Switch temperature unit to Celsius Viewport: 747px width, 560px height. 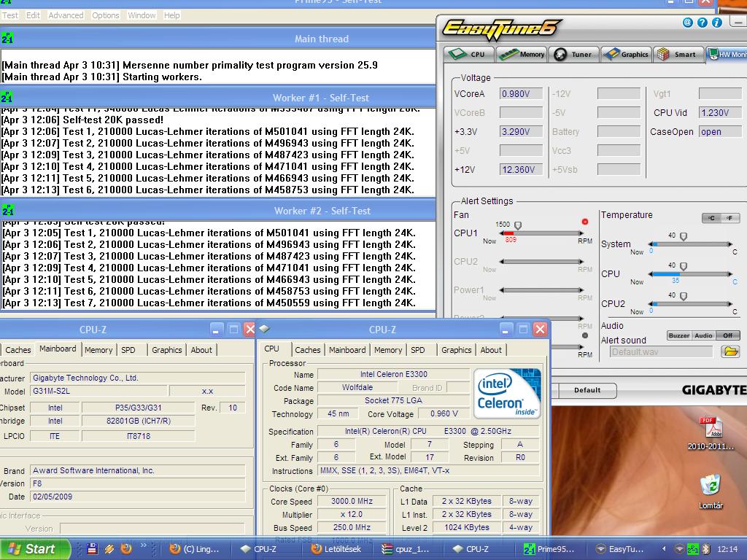coord(711,218)
